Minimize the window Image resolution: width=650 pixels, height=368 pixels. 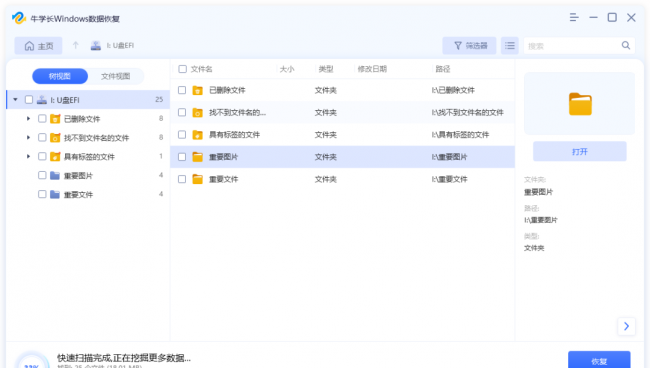(593, 17)
